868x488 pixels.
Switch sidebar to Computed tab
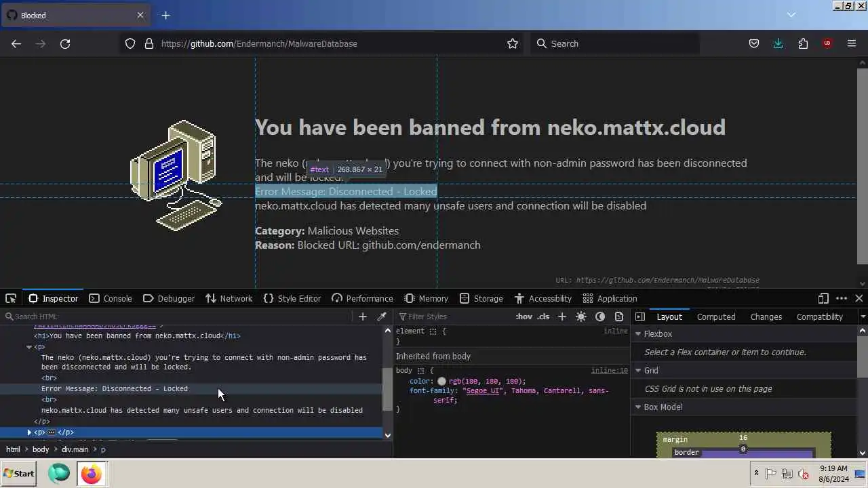click(x=716, y=317)
